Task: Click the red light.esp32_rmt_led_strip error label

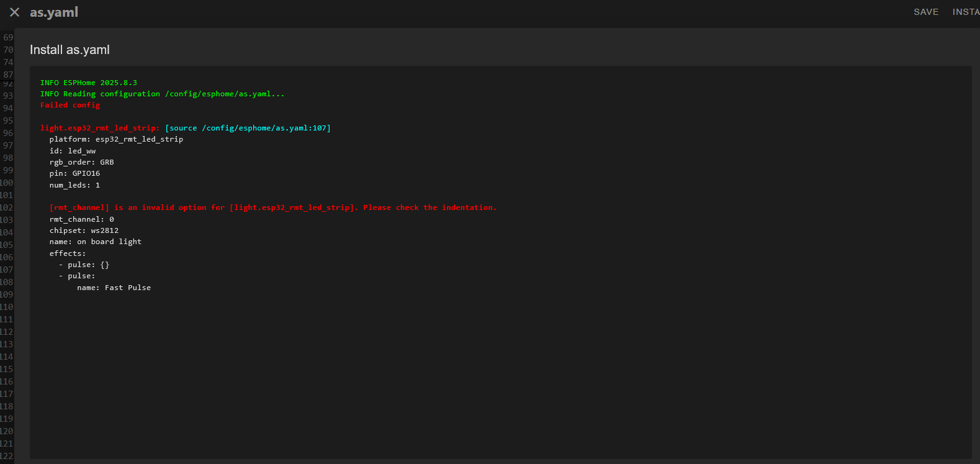Action: pyautogui.click(x=100, y=128)
